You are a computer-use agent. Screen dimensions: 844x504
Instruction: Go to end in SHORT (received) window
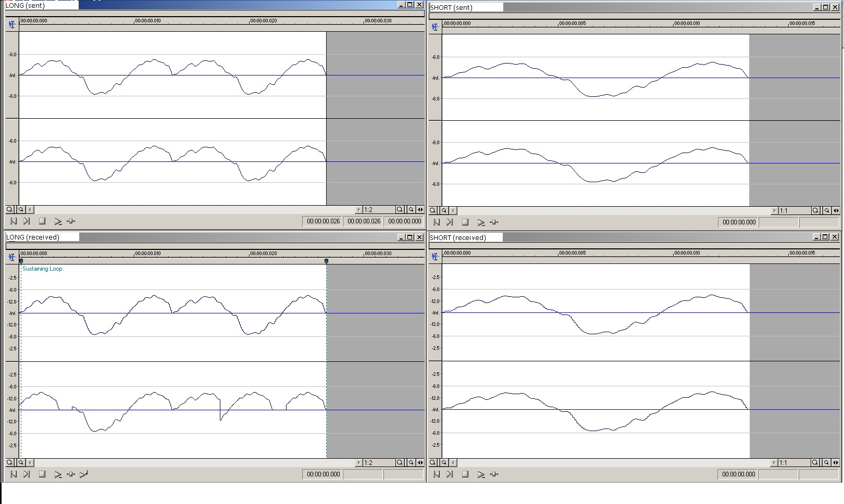(450, 474)
